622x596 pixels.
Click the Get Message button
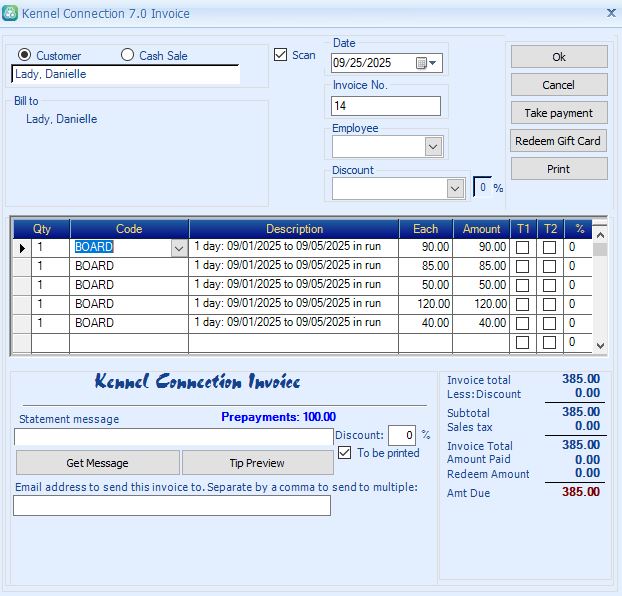coord(98,463)
